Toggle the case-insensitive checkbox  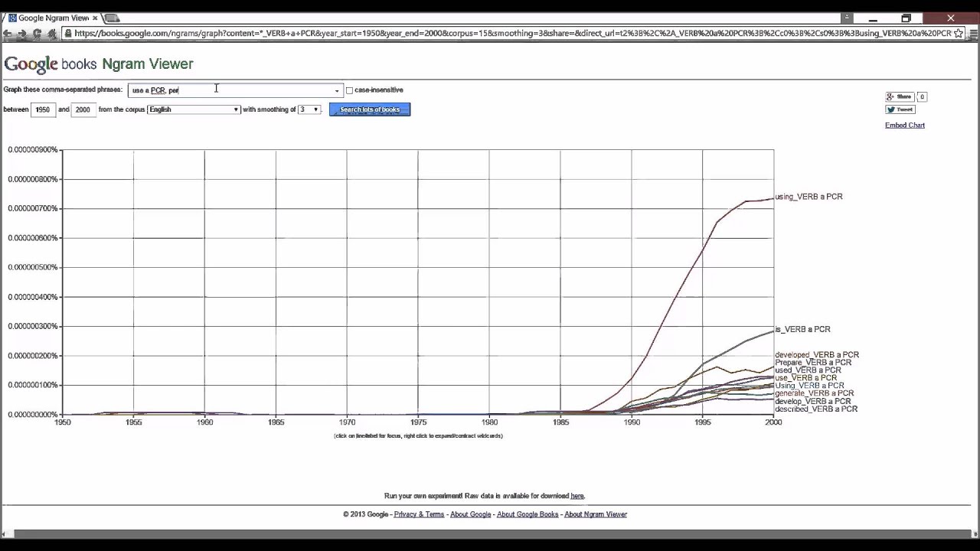click(x=350, y=90)
